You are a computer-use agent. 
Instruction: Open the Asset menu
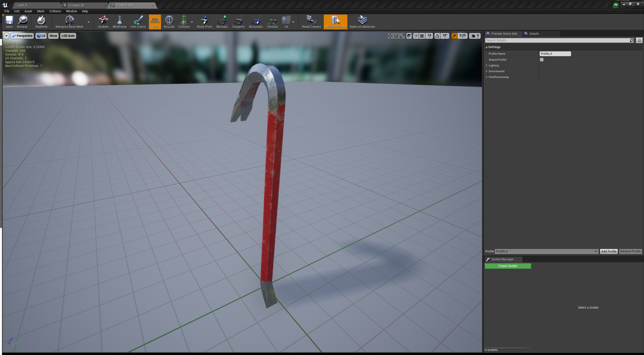coord(28,11)
